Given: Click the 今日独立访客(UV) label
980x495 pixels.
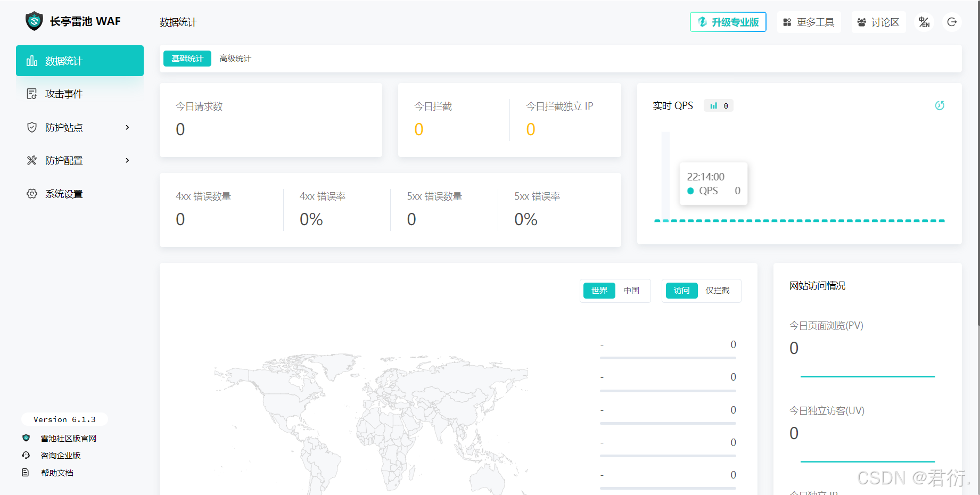Looking at the screenshot, I should click(x=827, y=411).
